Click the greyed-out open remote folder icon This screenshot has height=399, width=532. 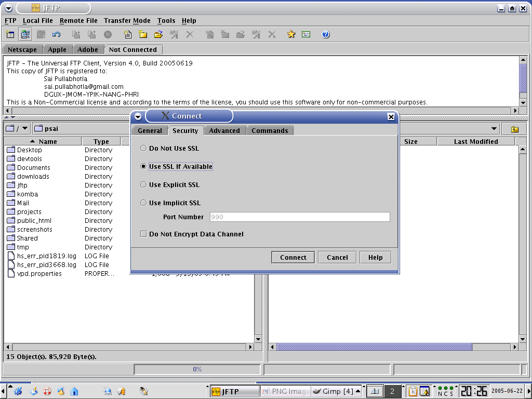241,34
